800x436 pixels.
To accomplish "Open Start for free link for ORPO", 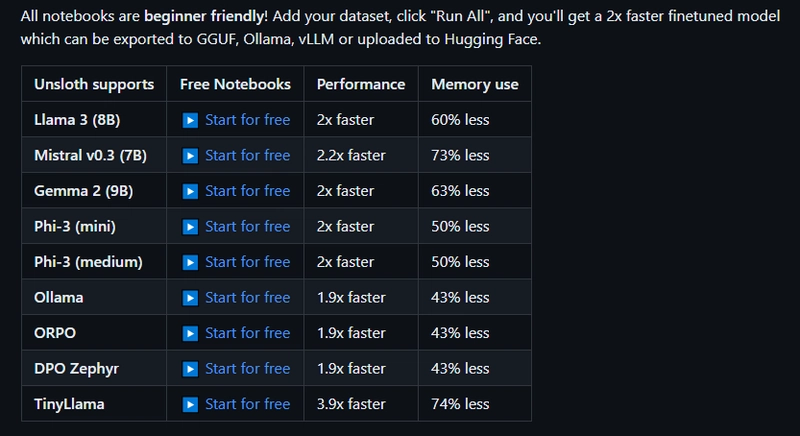I will pos(247,333).
